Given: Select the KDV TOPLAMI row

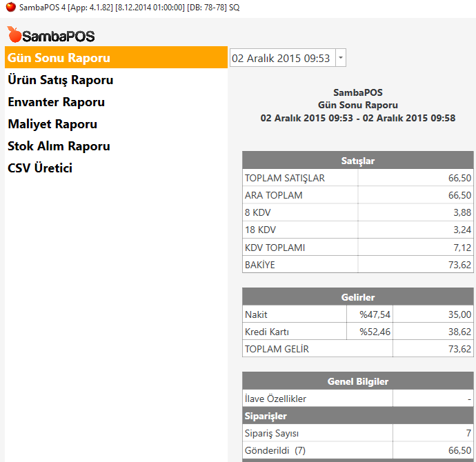Looking at the screenshot, I should [x=300, y=248].
